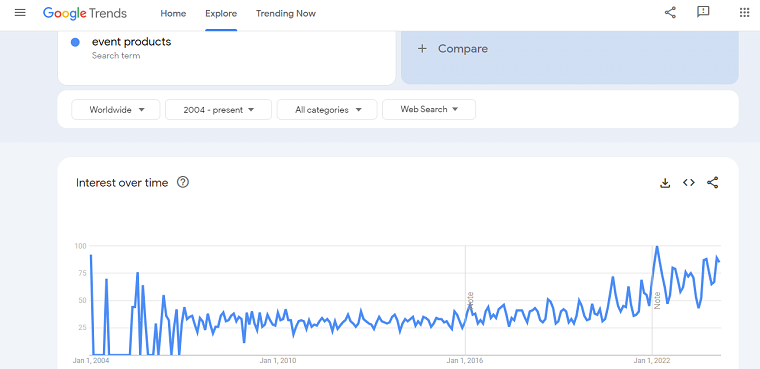Screen dimensions: 760x369
Task: Switch to the Trending Now tab
Action: [x=285, y=14]
